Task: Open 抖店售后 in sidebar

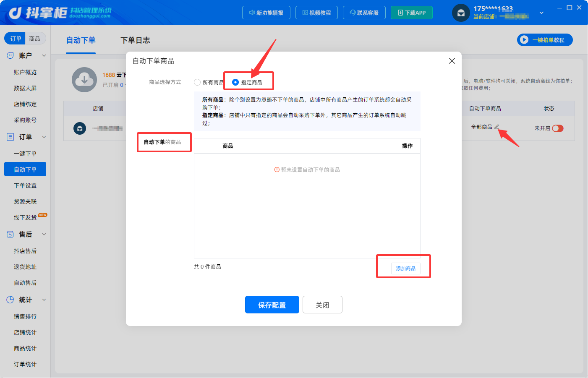Action: pyautogui.click(x=25, y=251)
